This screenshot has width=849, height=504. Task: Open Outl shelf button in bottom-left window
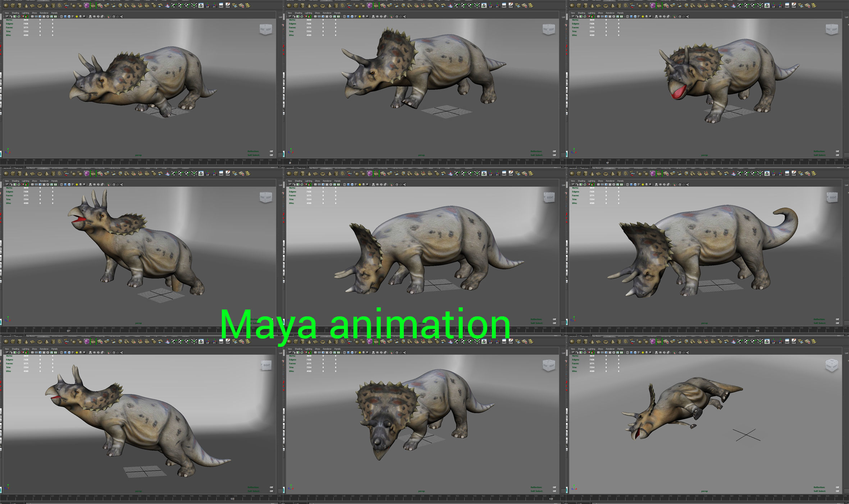[221, 341]
